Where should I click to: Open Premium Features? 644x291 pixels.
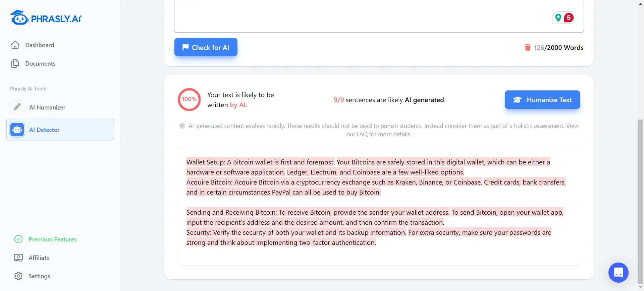pos(52,239)
